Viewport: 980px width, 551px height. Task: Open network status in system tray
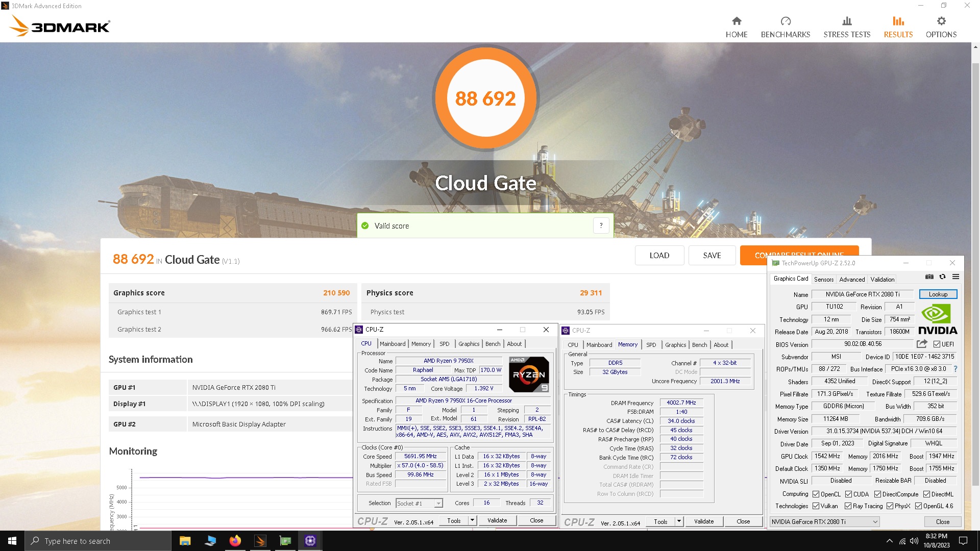pyautogui.click(x=902, y=541)
